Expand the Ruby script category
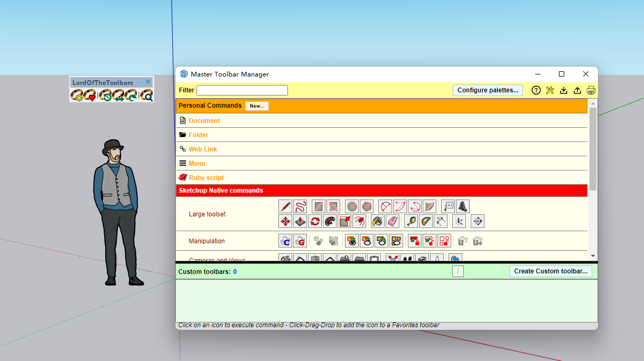The height and width of the screenshot is (361, 644). (206, 178)
